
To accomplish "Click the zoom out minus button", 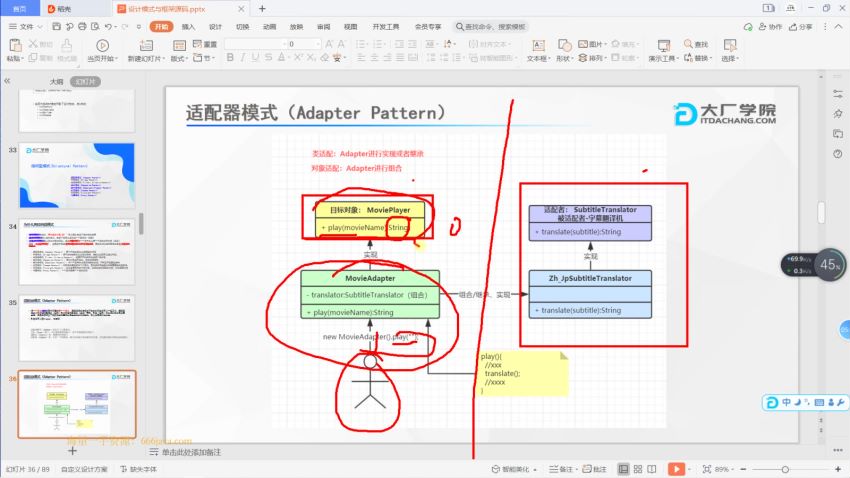I will click(x=744, y=469).
